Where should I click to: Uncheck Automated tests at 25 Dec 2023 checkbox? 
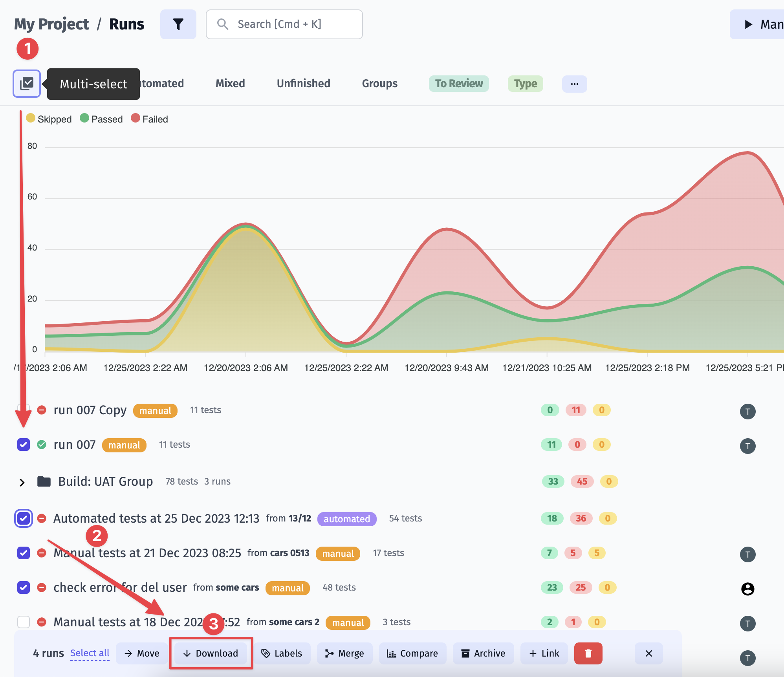tap(24, 518)
